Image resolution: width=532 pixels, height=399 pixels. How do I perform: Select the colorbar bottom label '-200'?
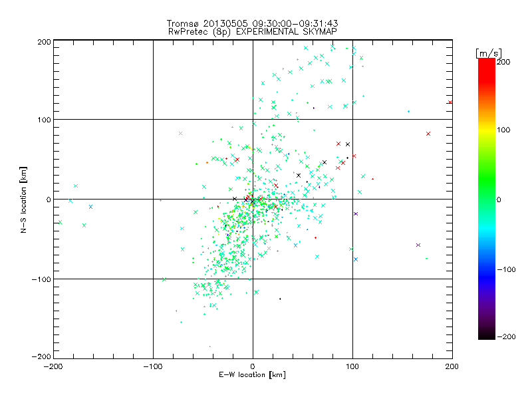click(506, 336)
